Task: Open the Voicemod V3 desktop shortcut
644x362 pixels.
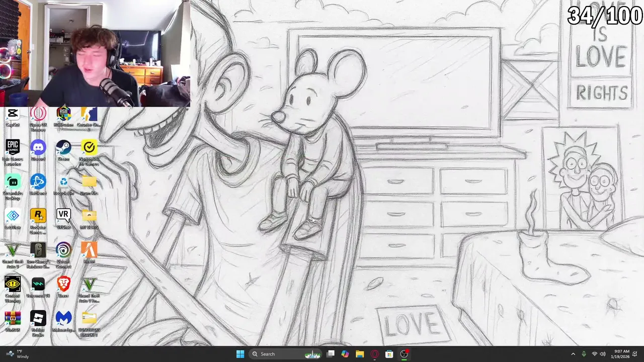Action: tap(38, 288)
